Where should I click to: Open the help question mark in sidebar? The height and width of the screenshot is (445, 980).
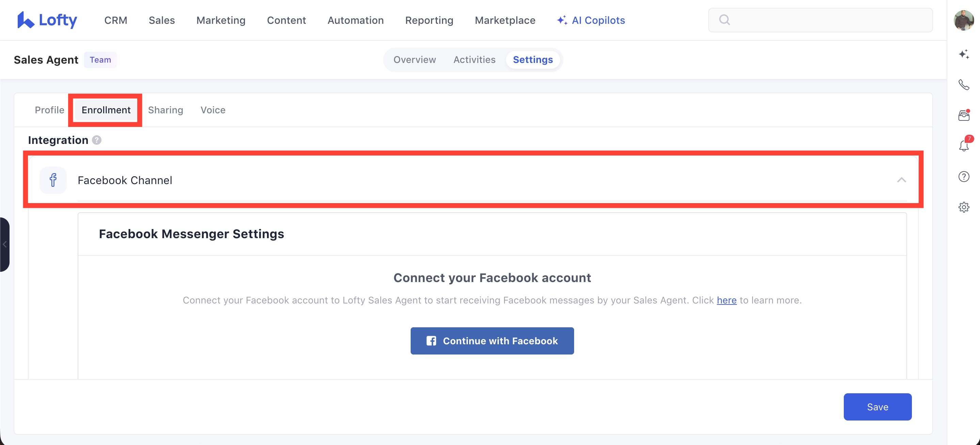[x=964, y=177]
